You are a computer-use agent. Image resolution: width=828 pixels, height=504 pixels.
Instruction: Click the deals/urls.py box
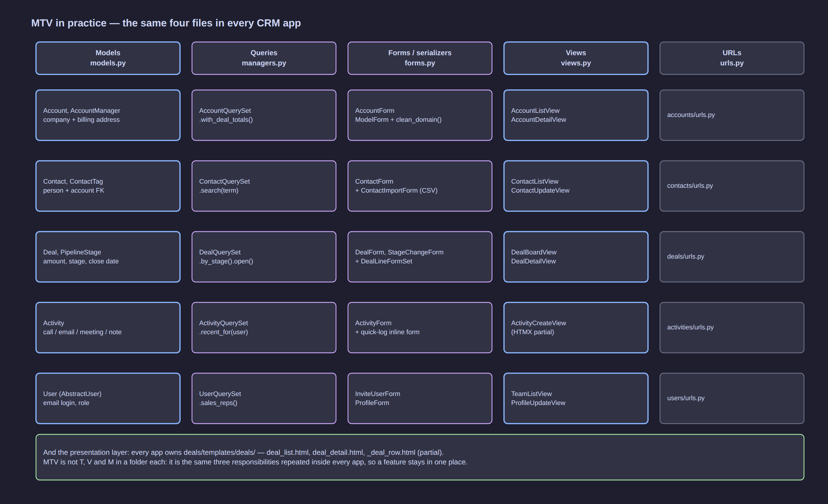pos(732,257)
